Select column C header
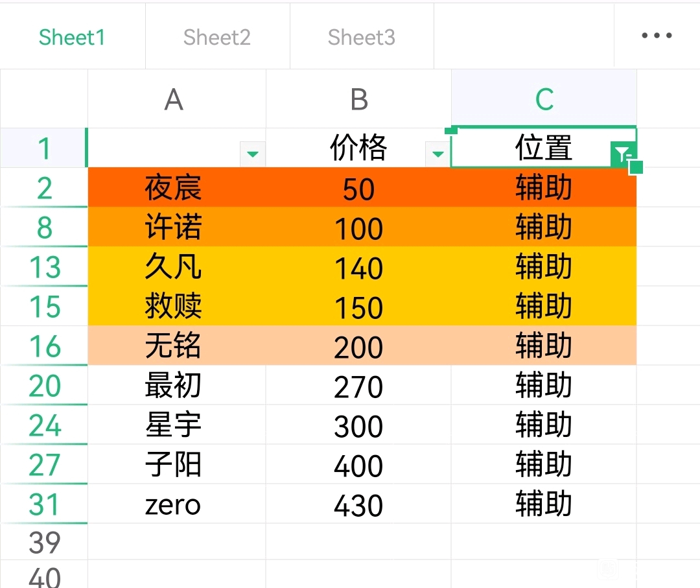 pyautogui.click(x=544, y=99)
